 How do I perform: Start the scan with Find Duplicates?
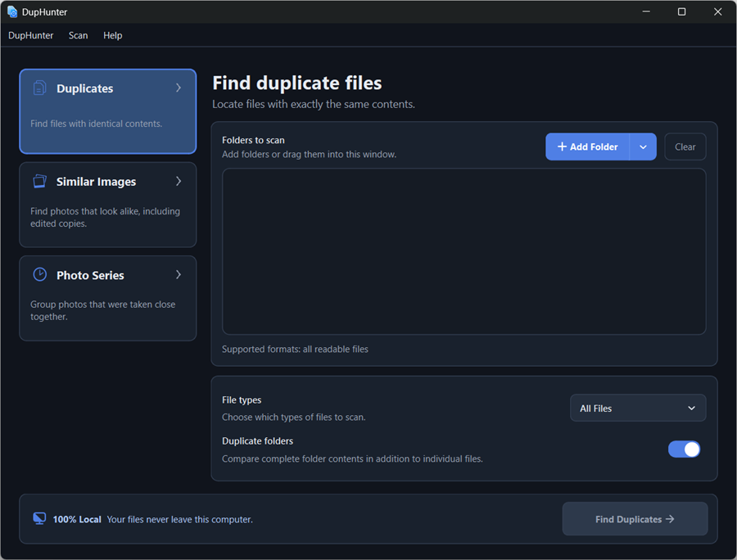click(635, 519)
